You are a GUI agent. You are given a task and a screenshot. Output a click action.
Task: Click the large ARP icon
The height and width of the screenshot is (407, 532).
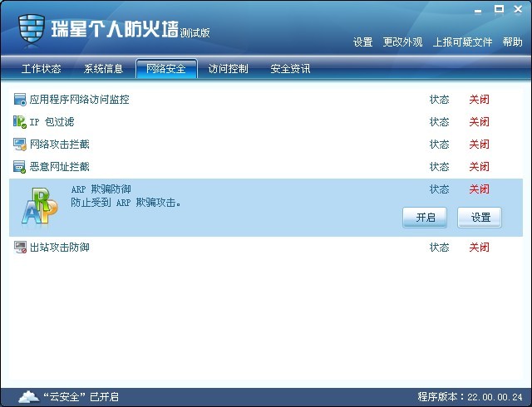pos(40,206)
